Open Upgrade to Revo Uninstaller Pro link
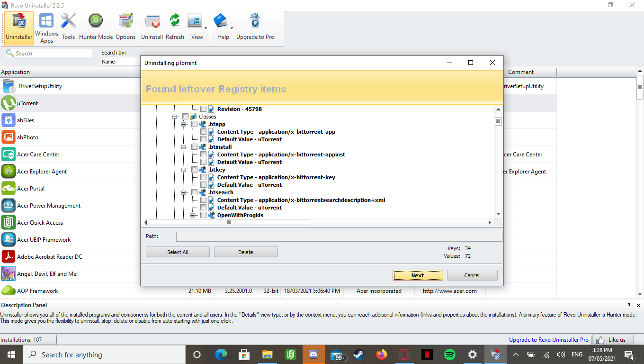 [x=549, y=340]
